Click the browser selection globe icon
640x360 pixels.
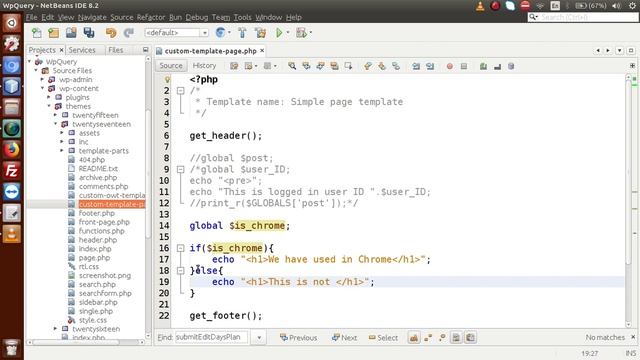pyautogui.click(x=220, y=33)
